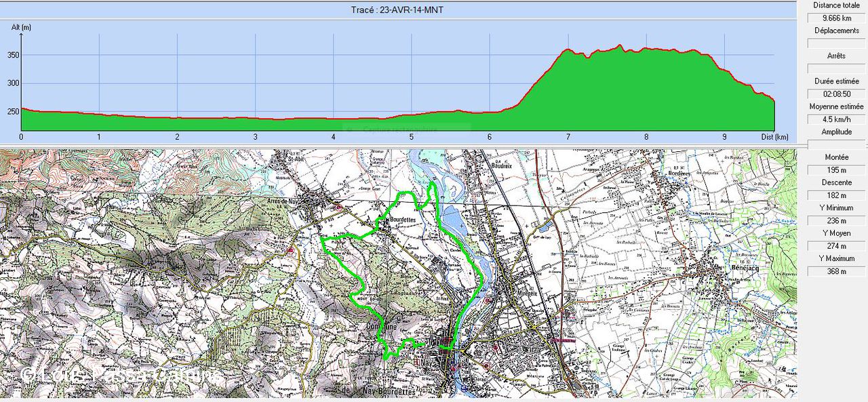Image resolution: width=868 pixels, height=402 pixels.
Task: Select the Y Minimum field showing 236 m
Action: coord(835,221)
